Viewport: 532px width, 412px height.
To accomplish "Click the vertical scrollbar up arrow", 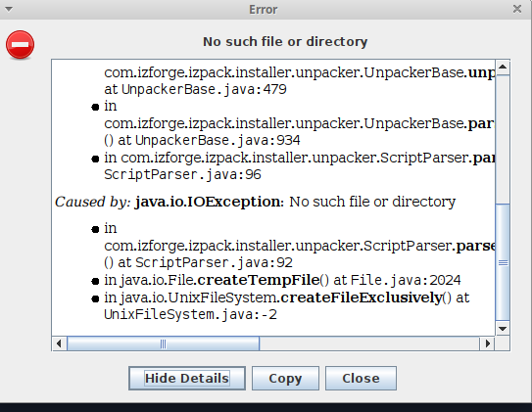I will coord(503,68).
